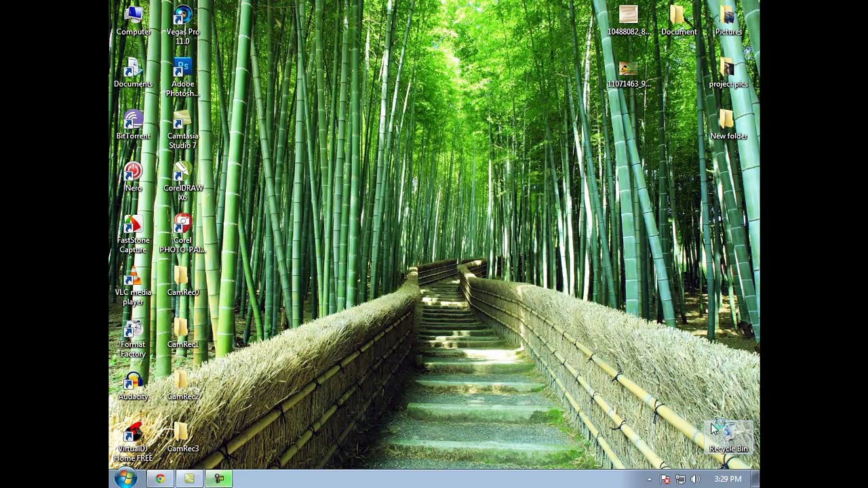Image resolution: width=868 pixels, height=488 pixels.
Task: Select the CamRec0 folder
Action: pyautogui.click(x=182, y=281)
